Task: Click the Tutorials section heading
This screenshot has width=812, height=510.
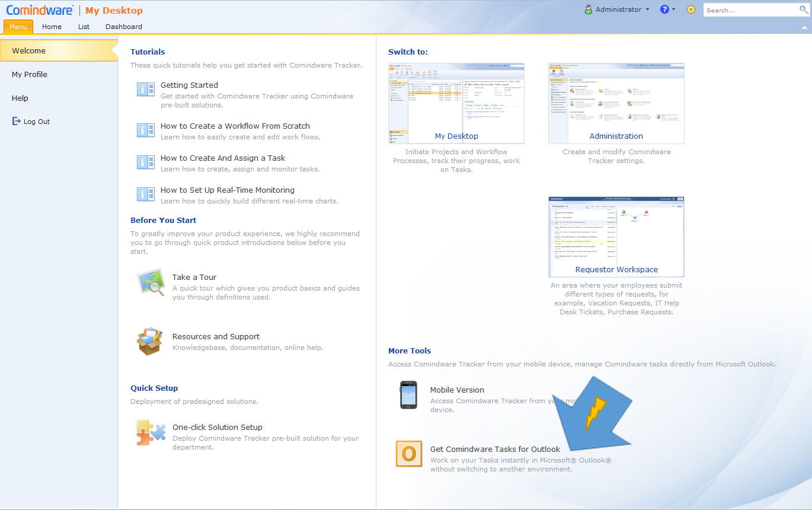Action: tap(148, 52)
